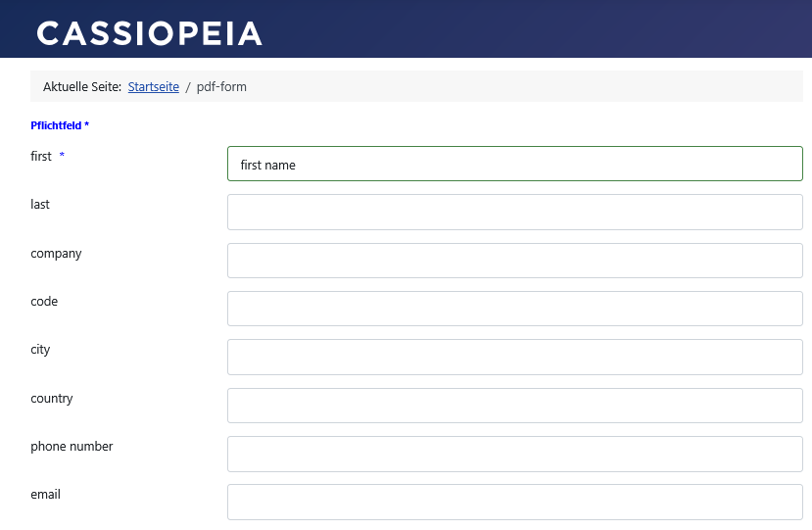Image resolution: width=812 pixels, height=530 pixels.
Task: Click the "city" label
Action: pyautogui.click(x=40, y=350)
